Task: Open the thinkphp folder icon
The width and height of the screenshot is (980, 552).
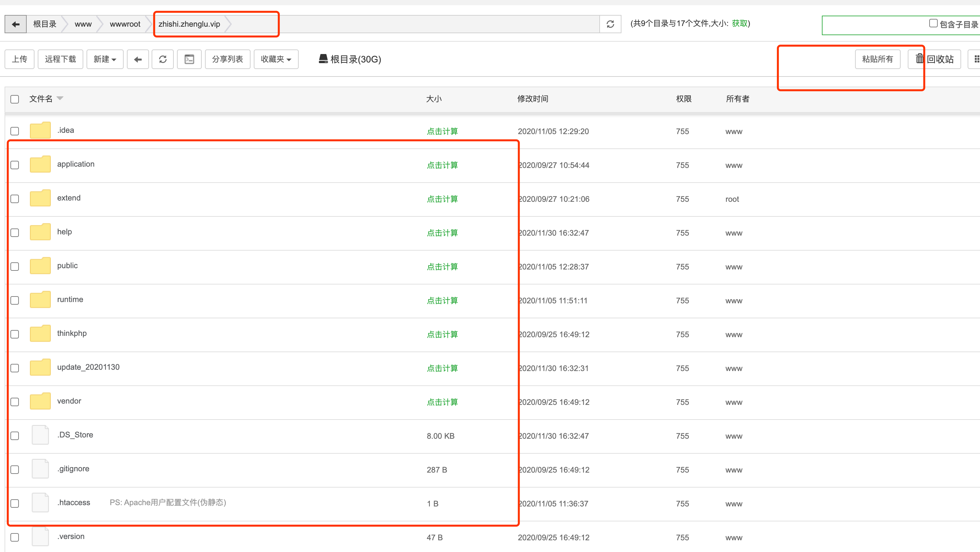Action: coord(40,334)
